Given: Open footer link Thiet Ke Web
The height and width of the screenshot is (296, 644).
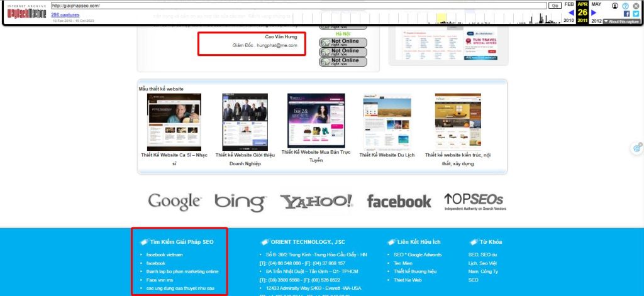Looking at the screenshot, I should (x=408, y=280).
